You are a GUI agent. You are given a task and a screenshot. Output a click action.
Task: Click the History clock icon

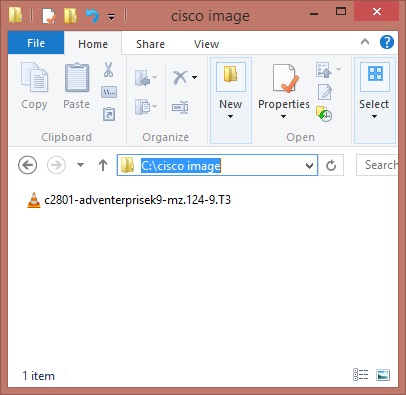coord(324,114)
